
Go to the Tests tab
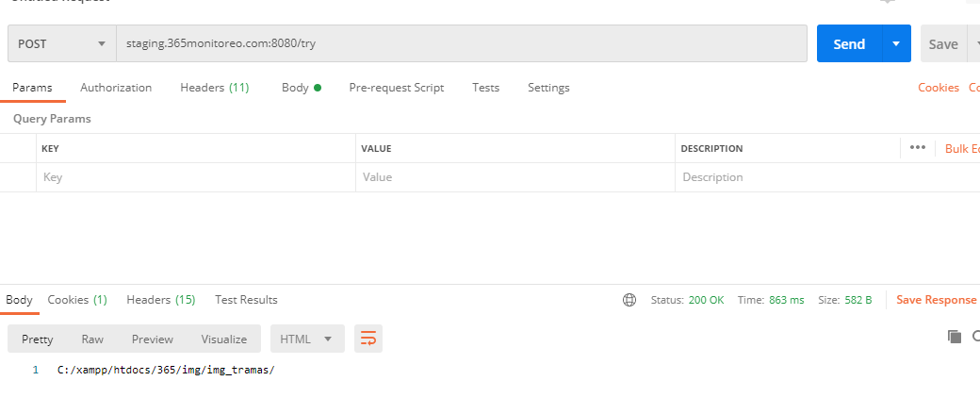[x=485, y=88]
